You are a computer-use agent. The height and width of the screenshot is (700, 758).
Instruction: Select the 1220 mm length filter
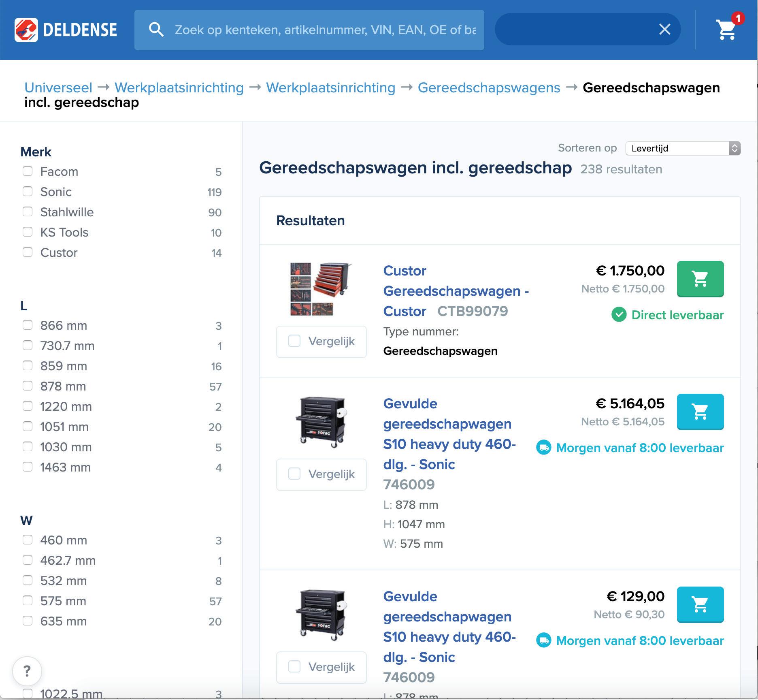(28, 406)
